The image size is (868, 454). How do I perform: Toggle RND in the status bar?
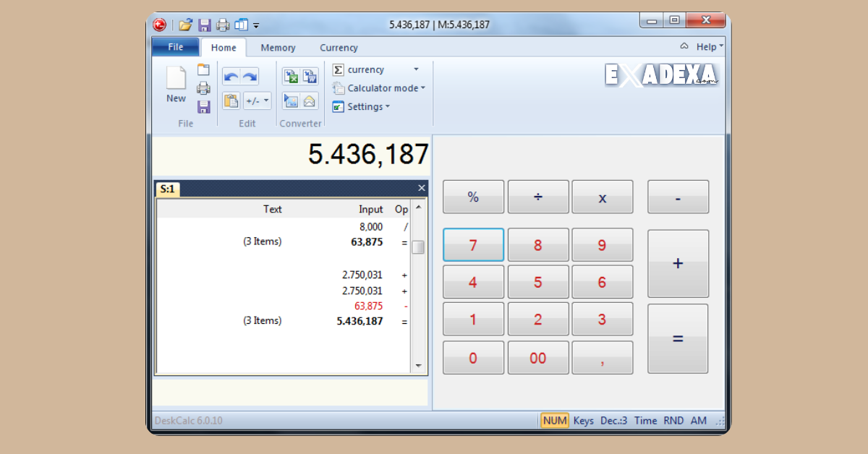point(673,420)
